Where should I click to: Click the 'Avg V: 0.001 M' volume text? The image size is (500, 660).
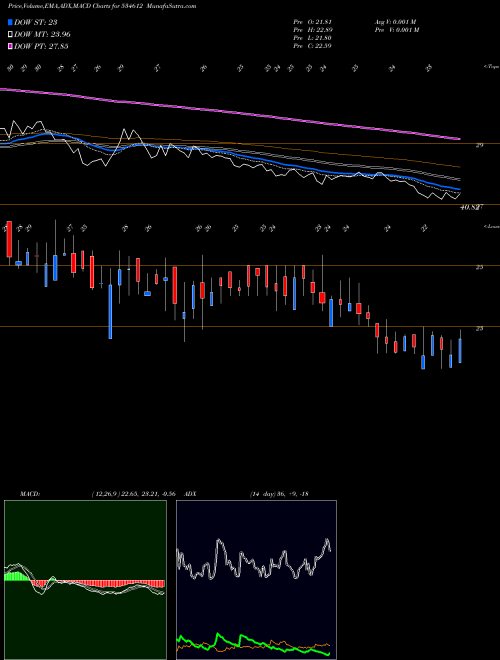(395, 22)
